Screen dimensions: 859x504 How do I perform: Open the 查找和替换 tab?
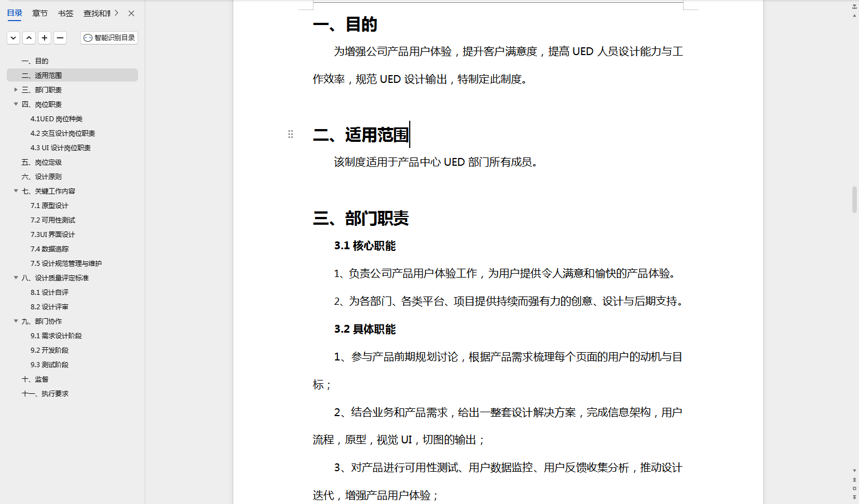[97, 13]
